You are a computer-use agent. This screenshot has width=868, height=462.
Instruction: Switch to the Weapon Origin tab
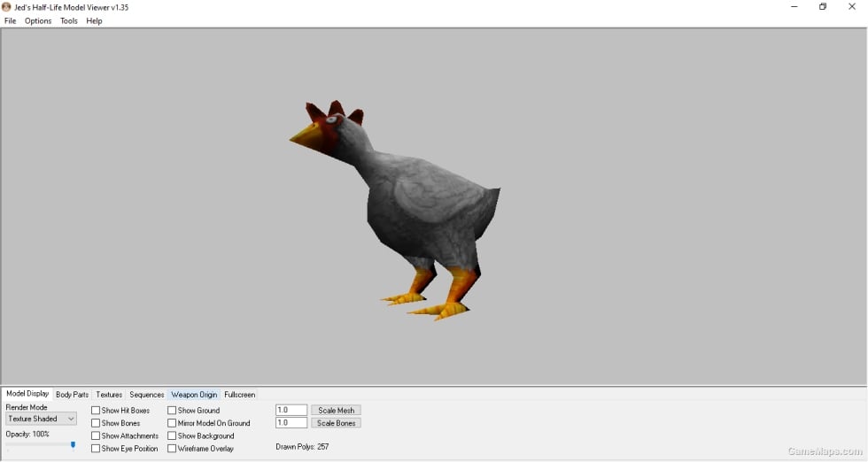point(194,395)
